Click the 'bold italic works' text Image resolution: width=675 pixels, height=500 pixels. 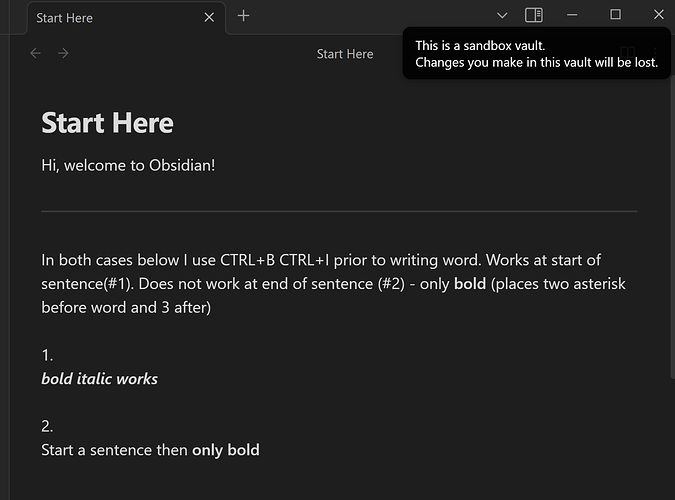pyautogui.click(x=99, y=379)
